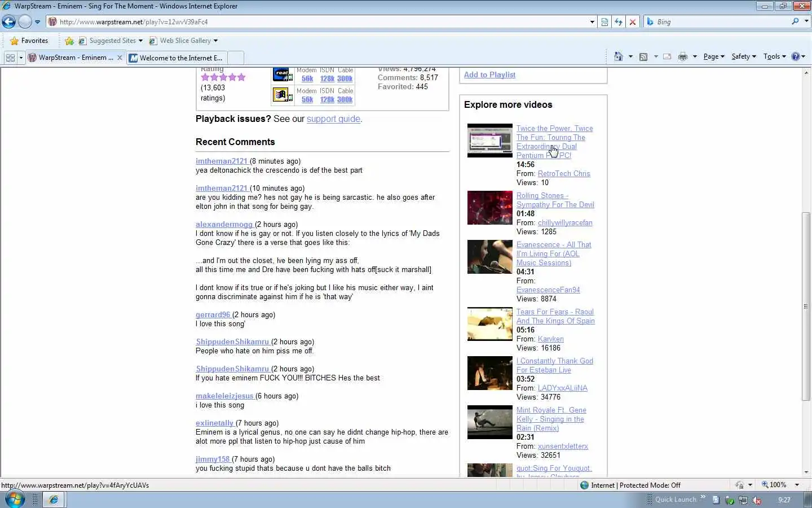The height and width of the screenshot is (508, 812).
Task: Click 56k Modem link in Windows Media row
Action: click(307, 99)
